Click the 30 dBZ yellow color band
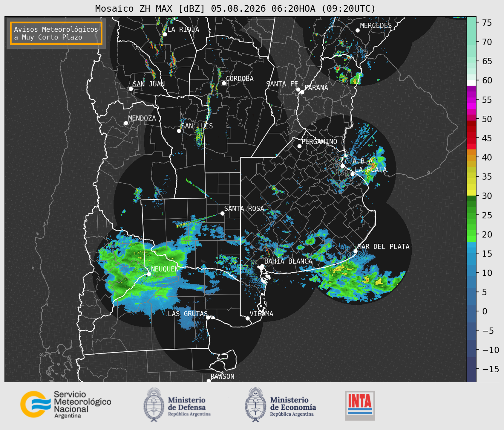504x430 pixels. pos(471,193)
